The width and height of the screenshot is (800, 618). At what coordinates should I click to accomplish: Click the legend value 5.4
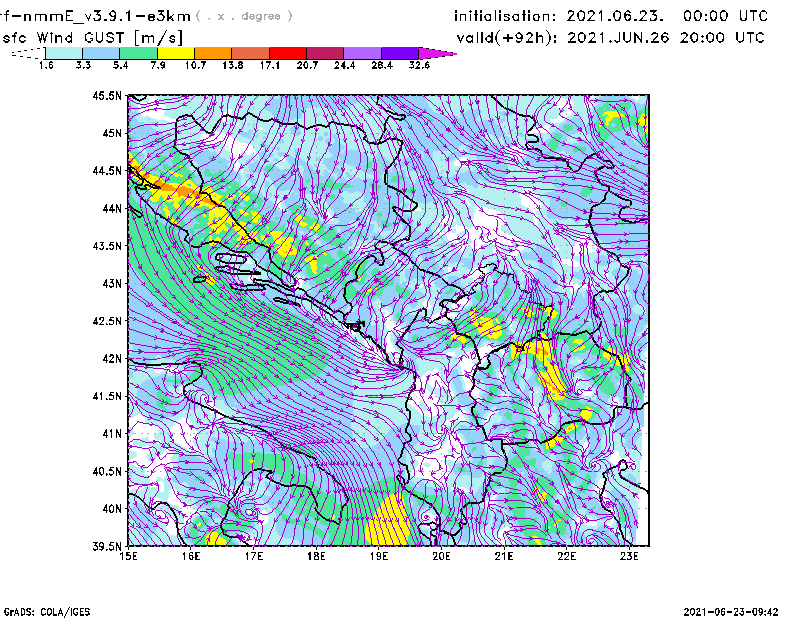[120, 65]
